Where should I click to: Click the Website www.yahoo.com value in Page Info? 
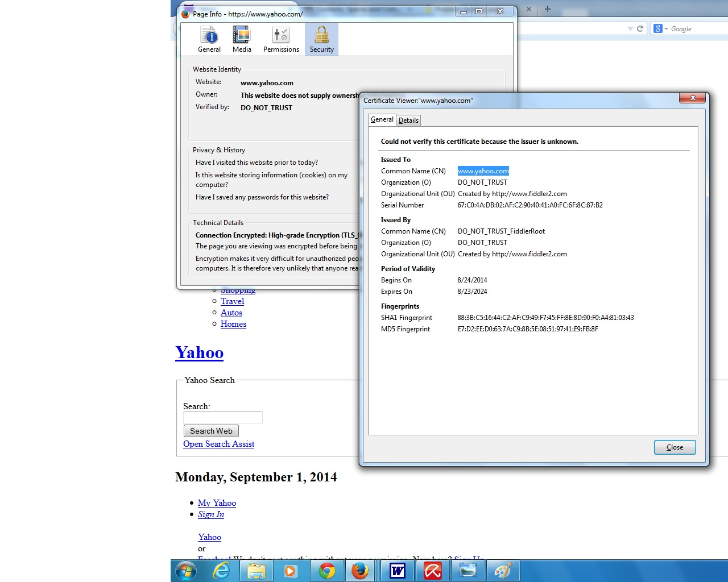(267, 83)
